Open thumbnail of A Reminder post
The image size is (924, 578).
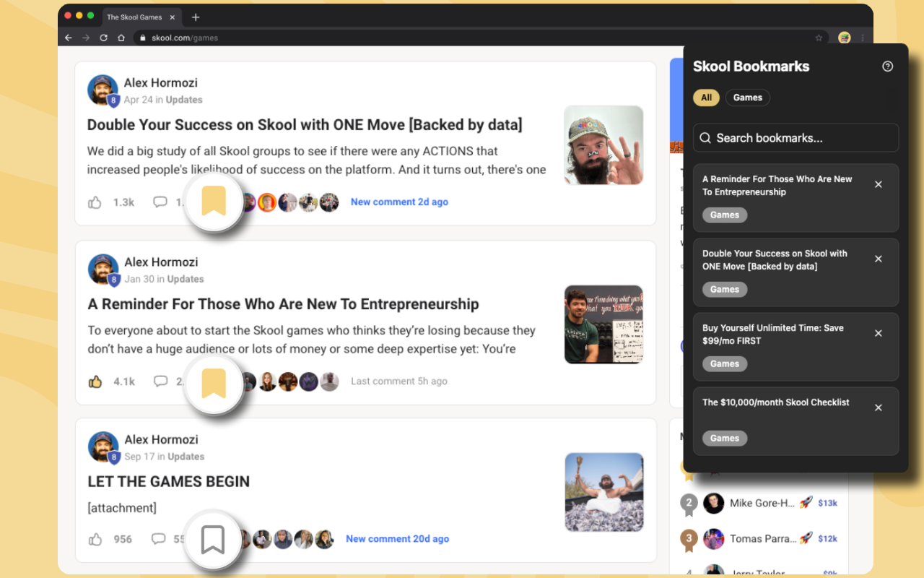click(x=603, y=324)
